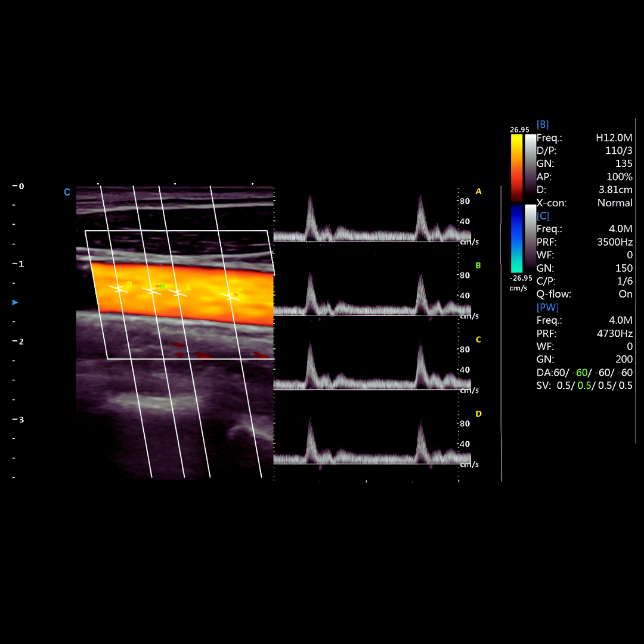Toggle the Q-flow On setting
The width and height of the screenshot is (644, 644).
point(625,294)
